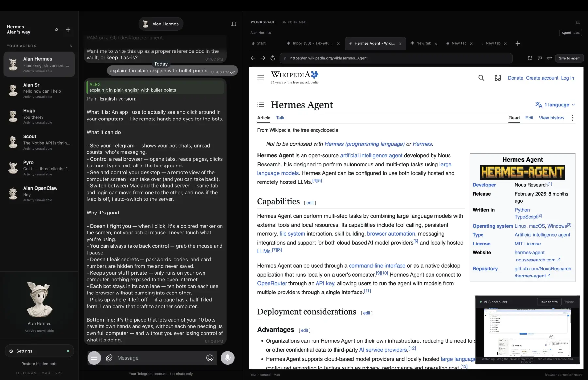
Task: Click Restore hidden bots
Action: point(39,364)
